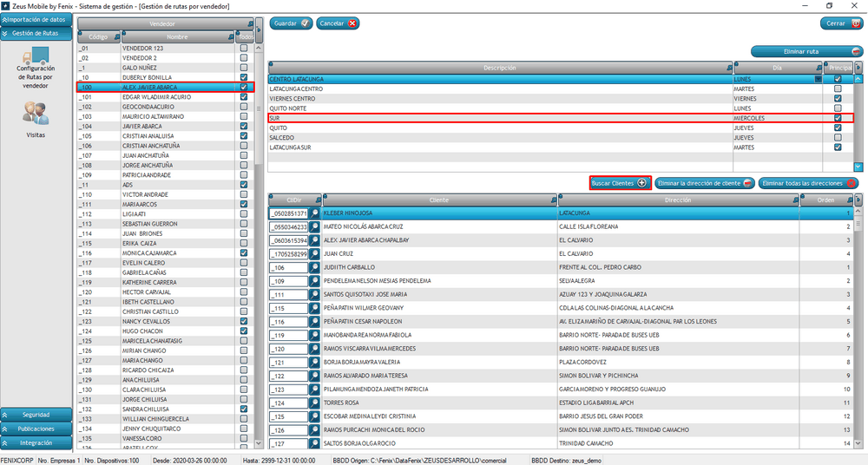Screen dimensions: 868x465
Task: Click search icon beside code _115
Action: click(314, 308)
